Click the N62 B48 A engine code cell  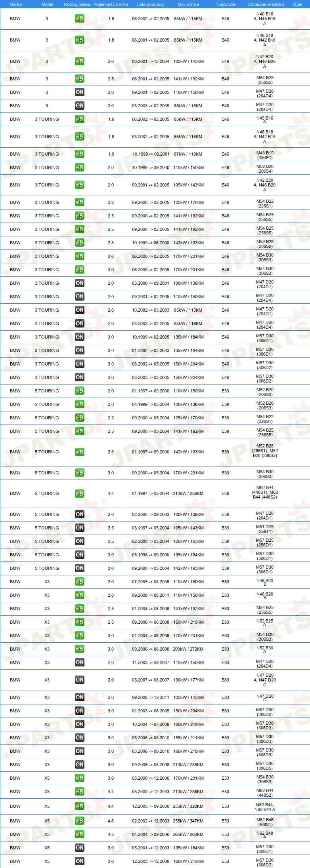(x=265, y=835)
